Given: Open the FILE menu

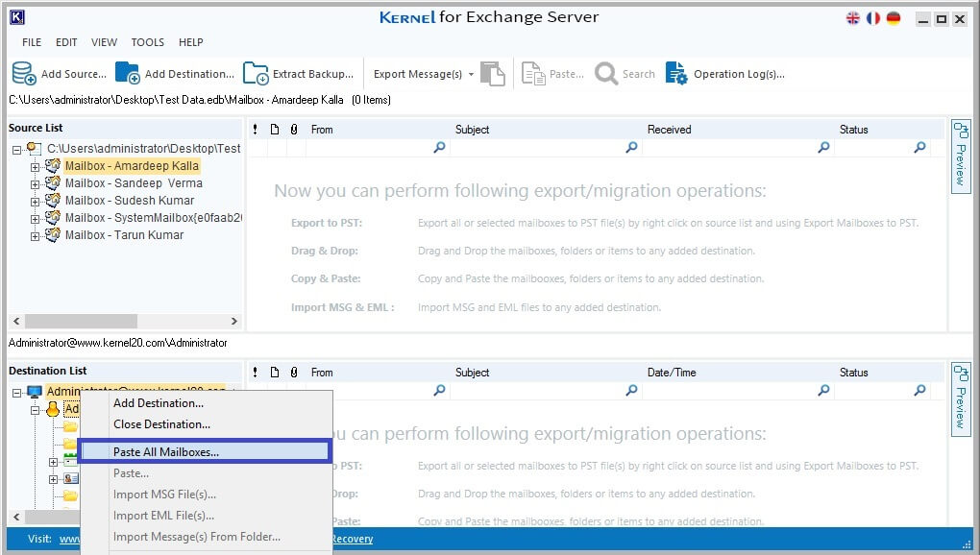Looking at the screenshot, I should [32, 42].
